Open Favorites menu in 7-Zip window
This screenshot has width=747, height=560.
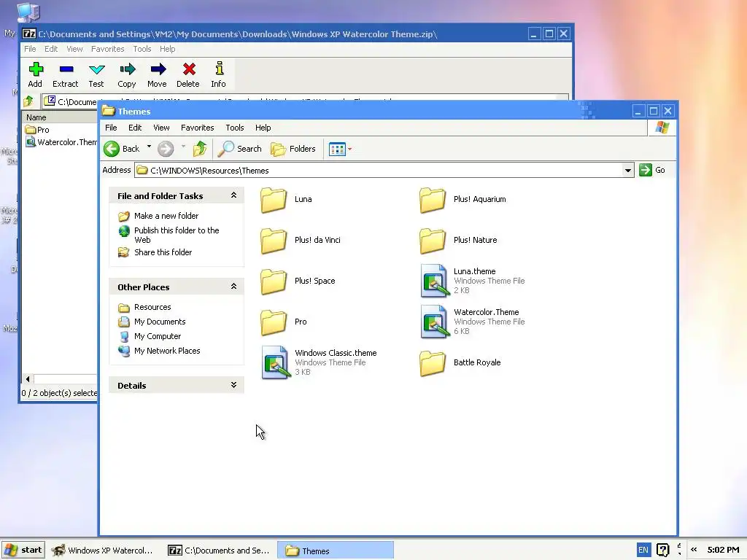tap(108, 49)
